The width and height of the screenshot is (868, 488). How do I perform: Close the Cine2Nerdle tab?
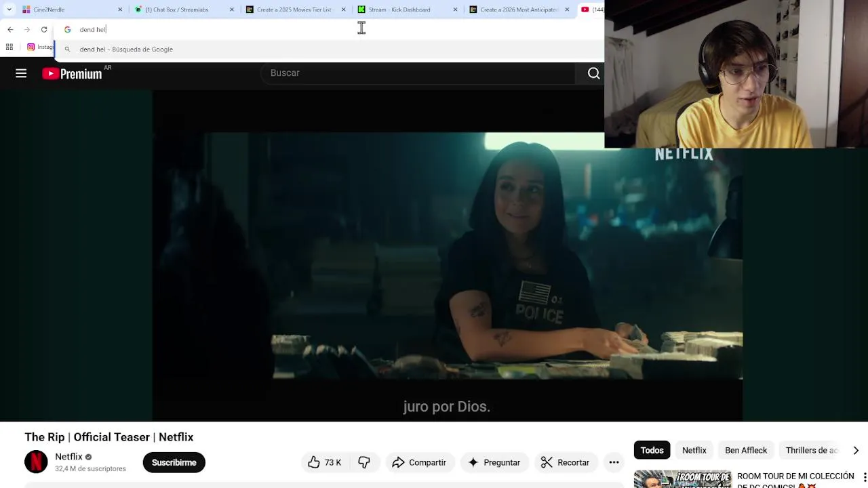click(x=120, y=9)
